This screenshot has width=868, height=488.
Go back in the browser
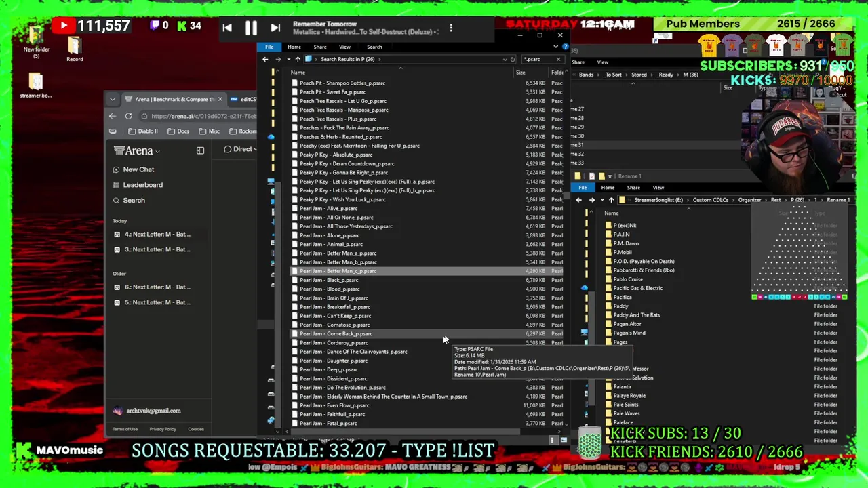click(x=113, y=116)
